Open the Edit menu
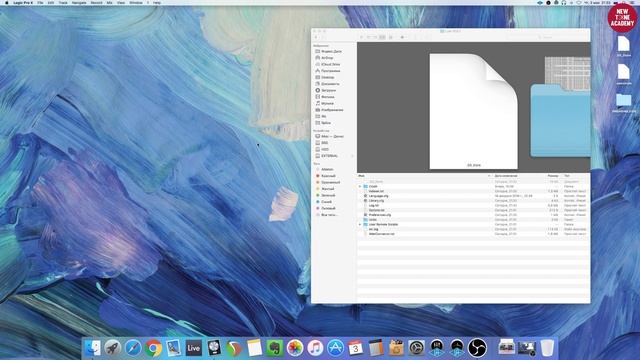This screenshot has height=360, width=640. pyautogui.click(x=51, y=2)
